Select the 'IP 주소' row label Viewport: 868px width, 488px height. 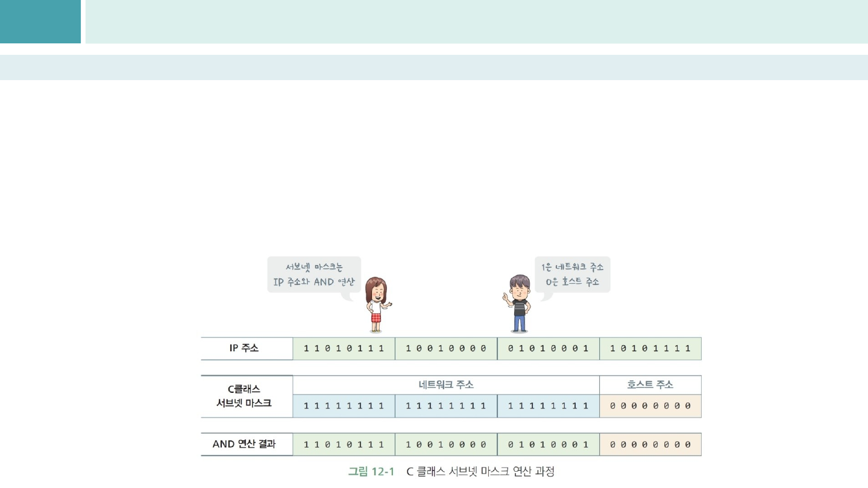(247, 348)
